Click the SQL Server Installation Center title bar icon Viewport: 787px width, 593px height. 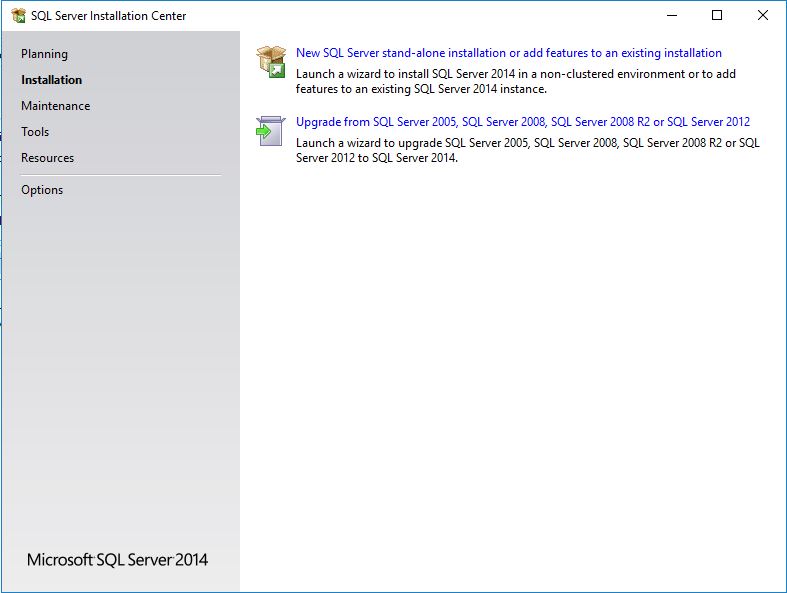coord(17,16)
